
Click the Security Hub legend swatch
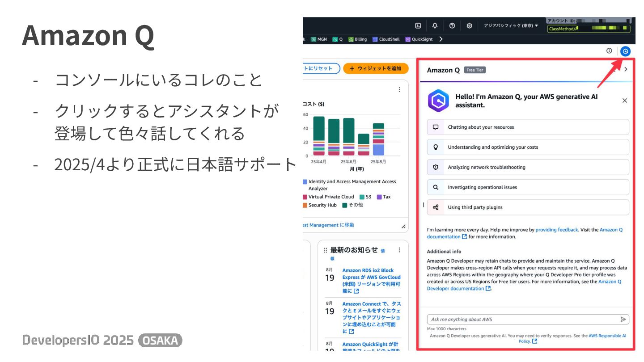pos(305,205)
